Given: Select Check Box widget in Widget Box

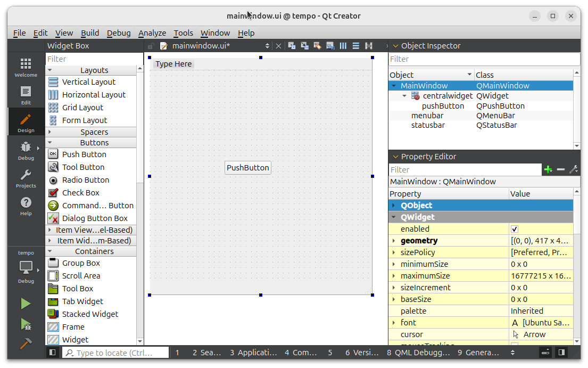Looking at the screenshot, I should coord(81,192).
